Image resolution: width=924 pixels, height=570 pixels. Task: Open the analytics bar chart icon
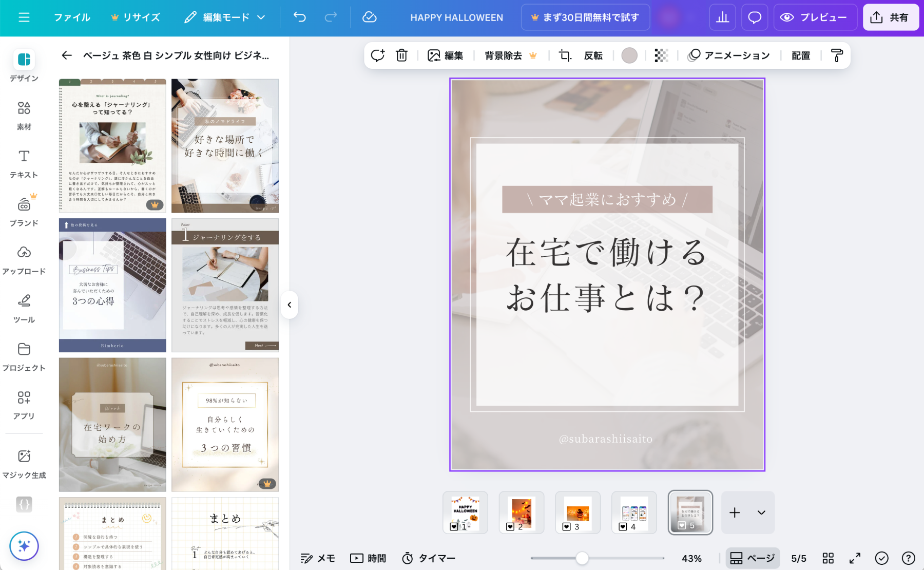[x=722, y=17]
